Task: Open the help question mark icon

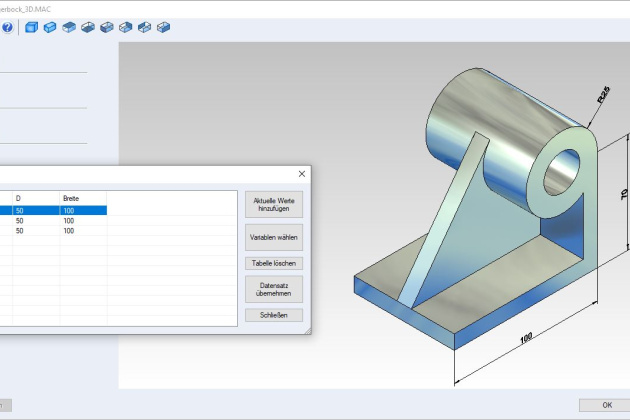Action: pyautogui.click(x=7, y=27)
